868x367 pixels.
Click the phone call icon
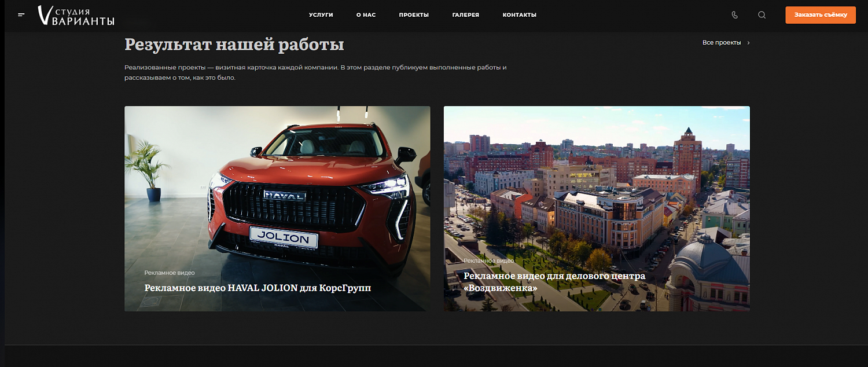(x=735, y=15)
